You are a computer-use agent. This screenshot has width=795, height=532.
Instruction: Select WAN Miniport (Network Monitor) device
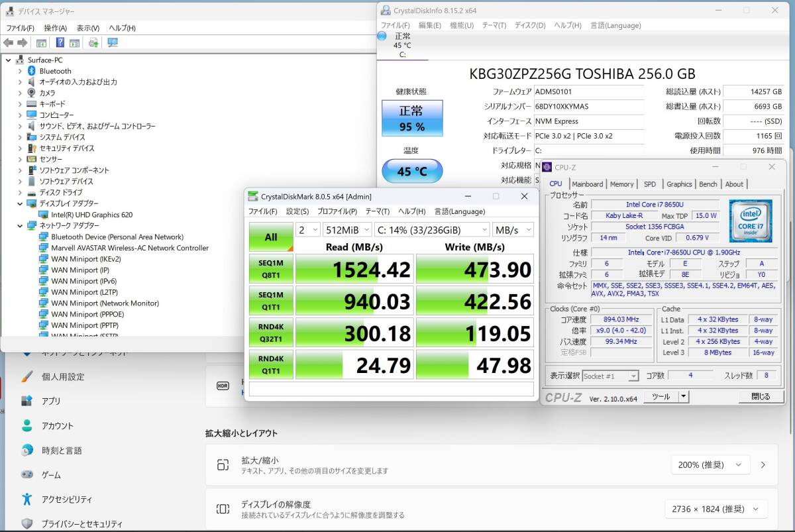click(x=105, y=303)
